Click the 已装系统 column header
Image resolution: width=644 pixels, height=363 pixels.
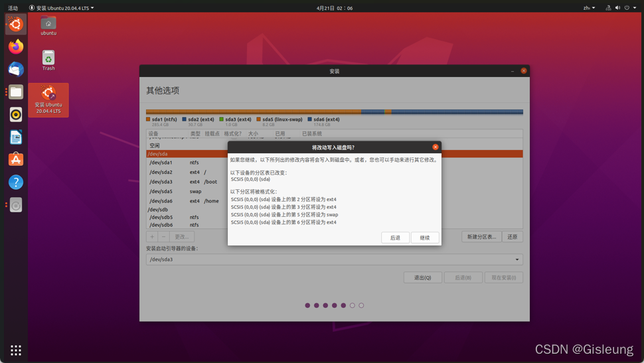(x=312, y=134)
